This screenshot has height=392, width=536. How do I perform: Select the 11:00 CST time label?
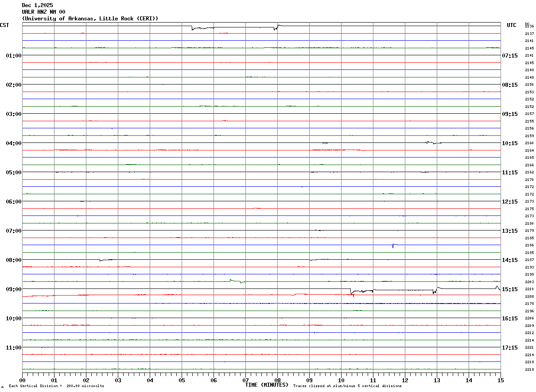tap(14, 347)
